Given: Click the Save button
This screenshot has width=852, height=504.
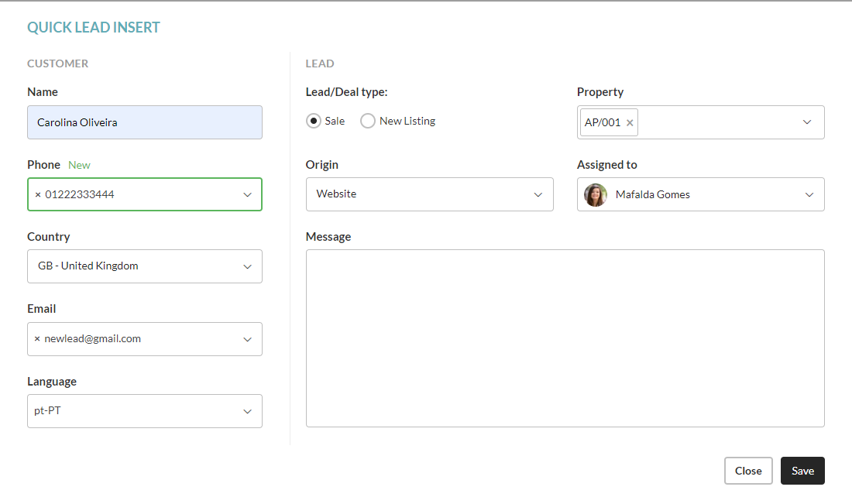Looking at the screenshot, I should 802,471.
